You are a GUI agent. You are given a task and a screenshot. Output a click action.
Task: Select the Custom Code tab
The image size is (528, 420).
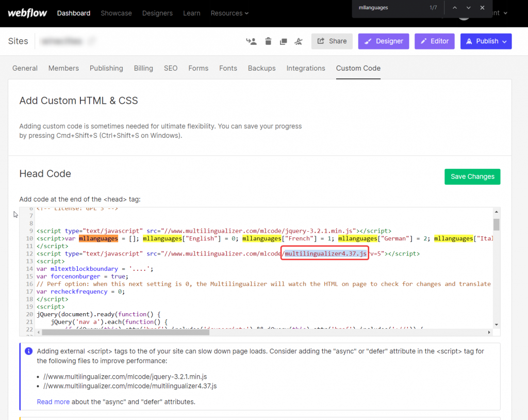358,68
